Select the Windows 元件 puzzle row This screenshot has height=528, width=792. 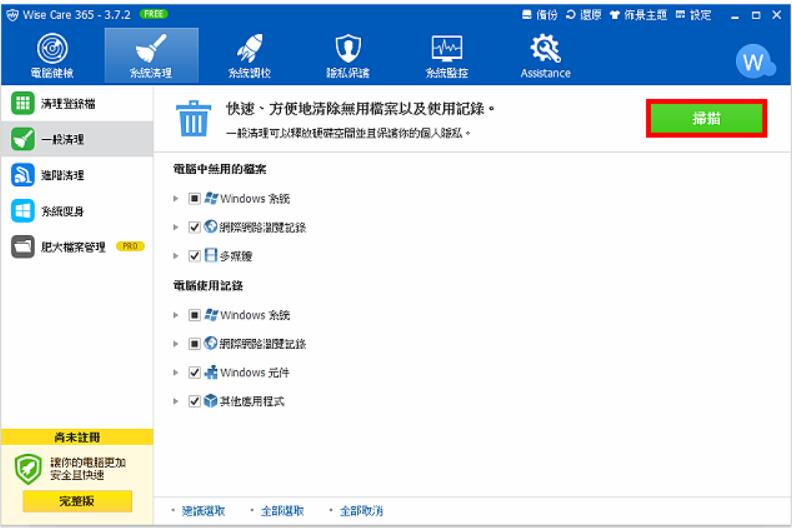[247, 372]
